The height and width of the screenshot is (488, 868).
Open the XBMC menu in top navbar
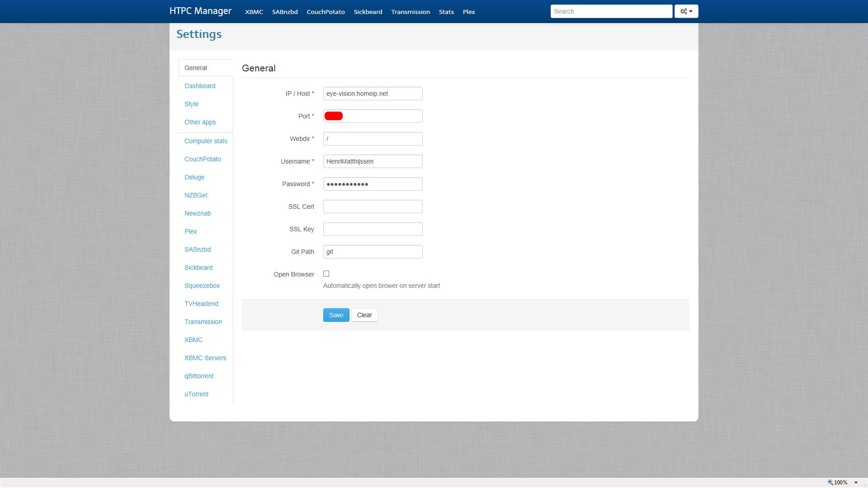pos(254,12)
